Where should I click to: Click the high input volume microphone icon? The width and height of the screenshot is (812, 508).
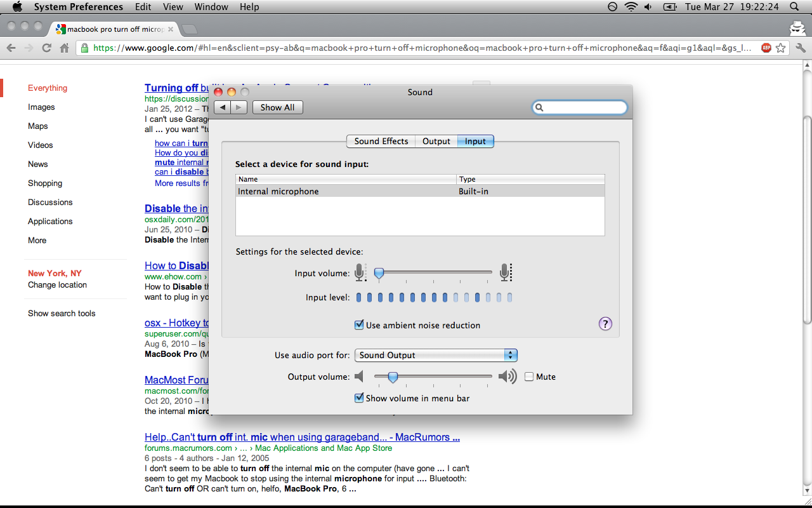(506, 273)
